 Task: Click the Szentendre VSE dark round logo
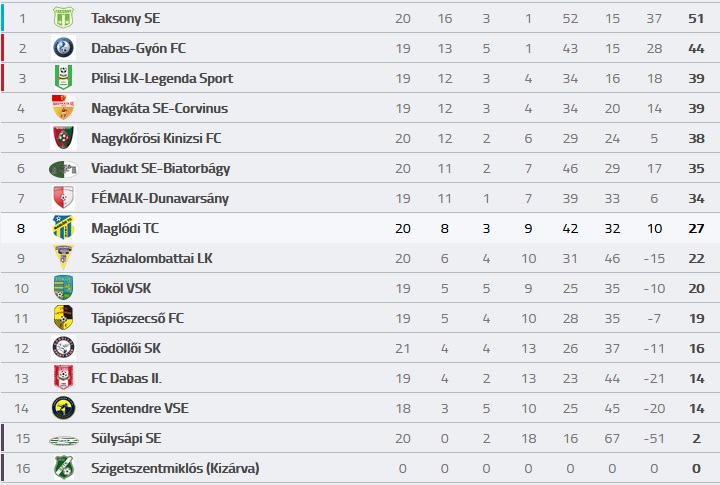63,408
